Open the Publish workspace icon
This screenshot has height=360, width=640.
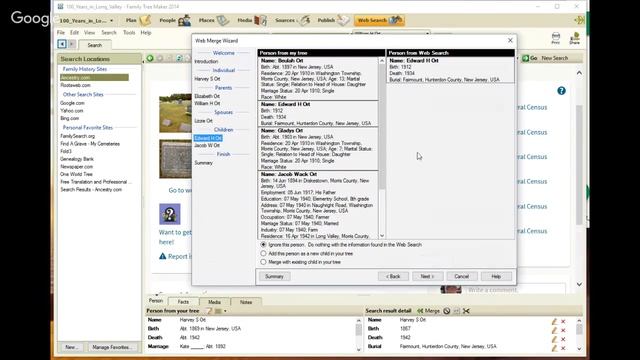(343, 20)
